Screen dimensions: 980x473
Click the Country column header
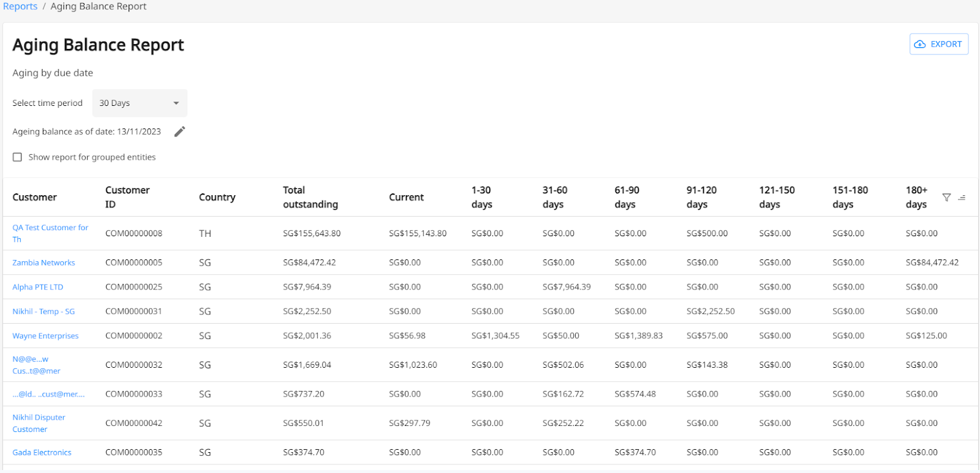pyautogui.click(x=217, y=197)
